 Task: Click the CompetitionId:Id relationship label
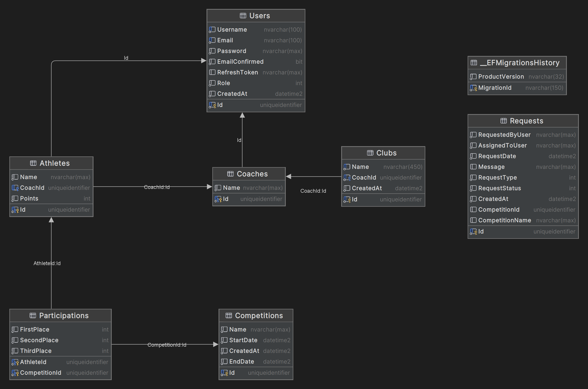click(167, 345)
